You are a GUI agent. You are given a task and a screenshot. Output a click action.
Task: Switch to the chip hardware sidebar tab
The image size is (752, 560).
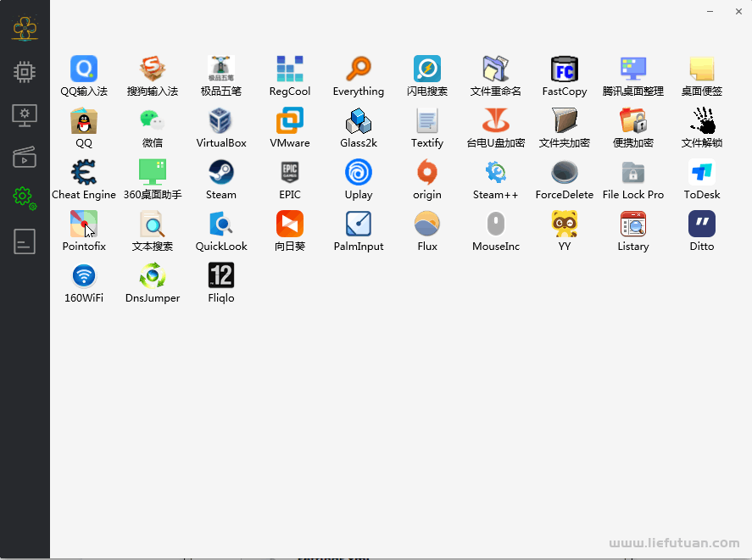pos(25,72)
